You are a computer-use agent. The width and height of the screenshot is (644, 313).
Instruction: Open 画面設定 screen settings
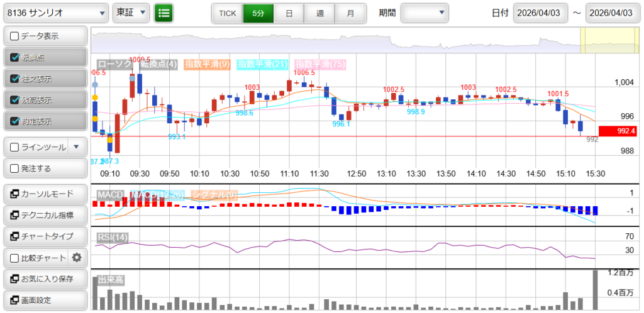(x=45, y=300)
